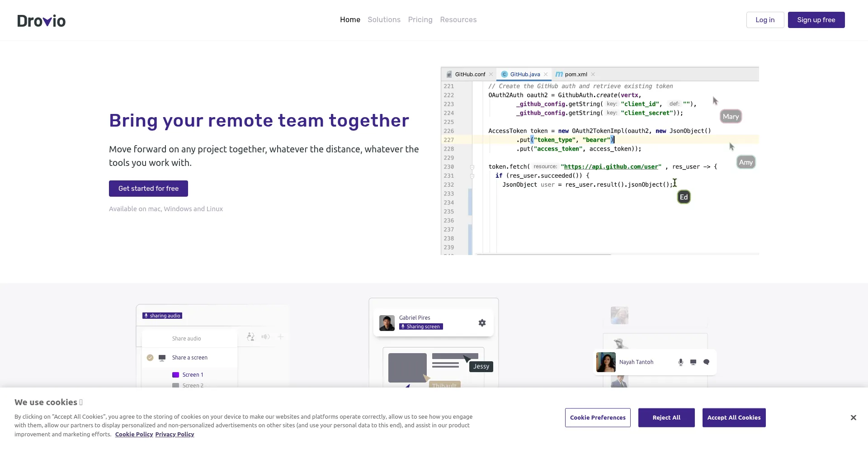Screen dimensions: 868x449
Task: Open the Solutions navigation menu
Action: point(384,20)
